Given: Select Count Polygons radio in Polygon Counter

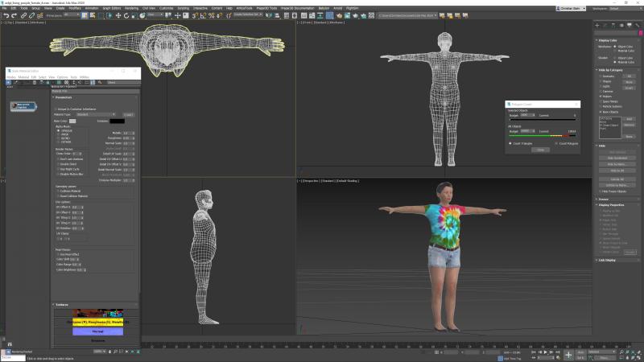Looking at the screenshot, I should coord(556,144).
